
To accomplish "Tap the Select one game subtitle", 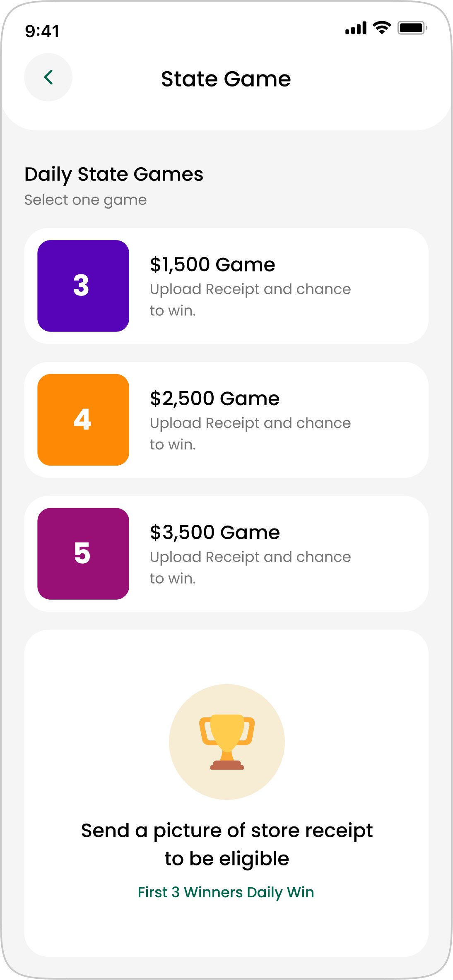I will [x=85, y=200].
